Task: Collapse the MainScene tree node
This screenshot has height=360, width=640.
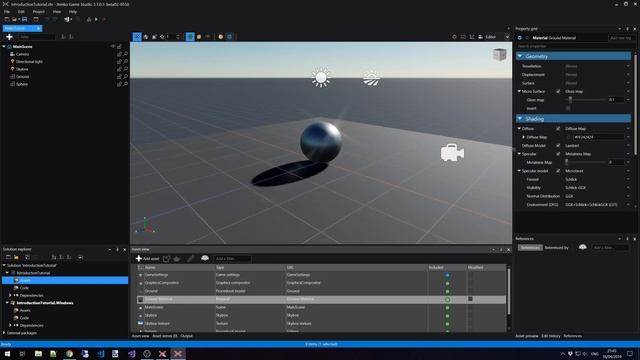Action: [x=4, y=47]
